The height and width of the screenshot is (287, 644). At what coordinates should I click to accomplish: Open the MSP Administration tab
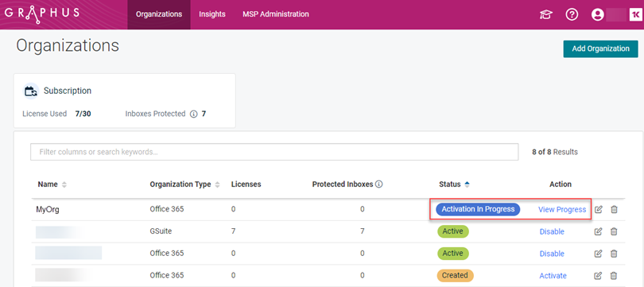coord(276,14)
